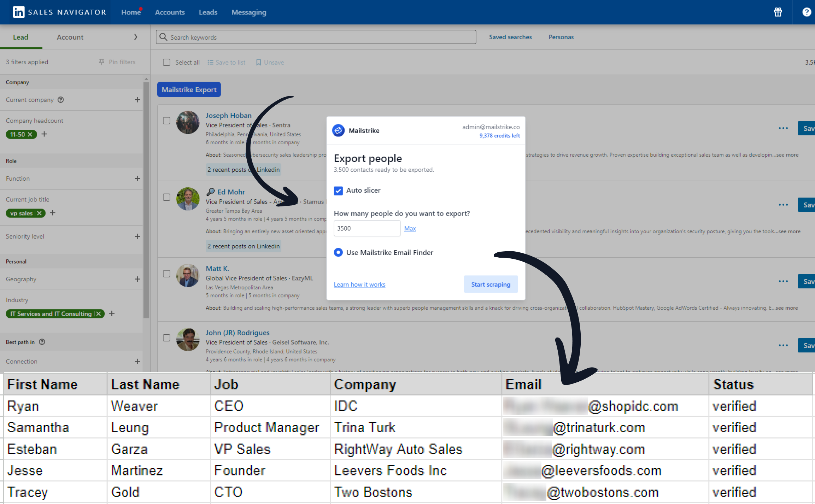Open Matt K.'s profile photo
Image resolution: width=815 pixels, height=504 pixels.
coord(188,275)
